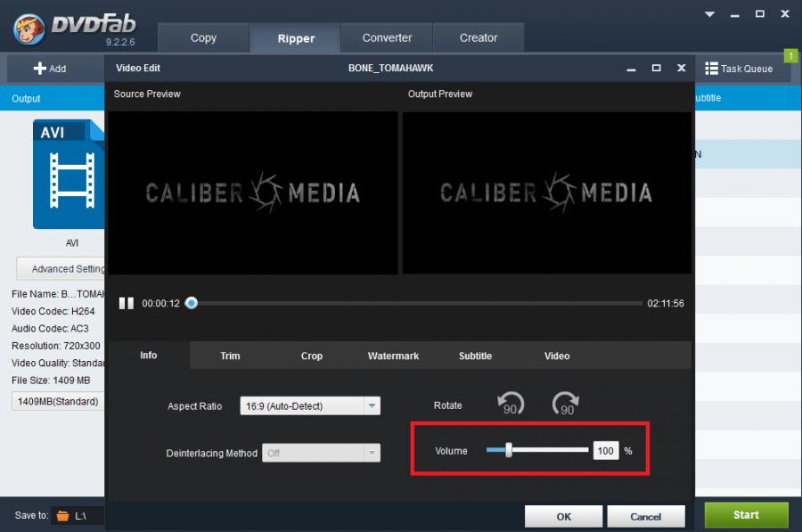
Task: Rotate video 90 degrees counter-clockwise
Action: 511,405
